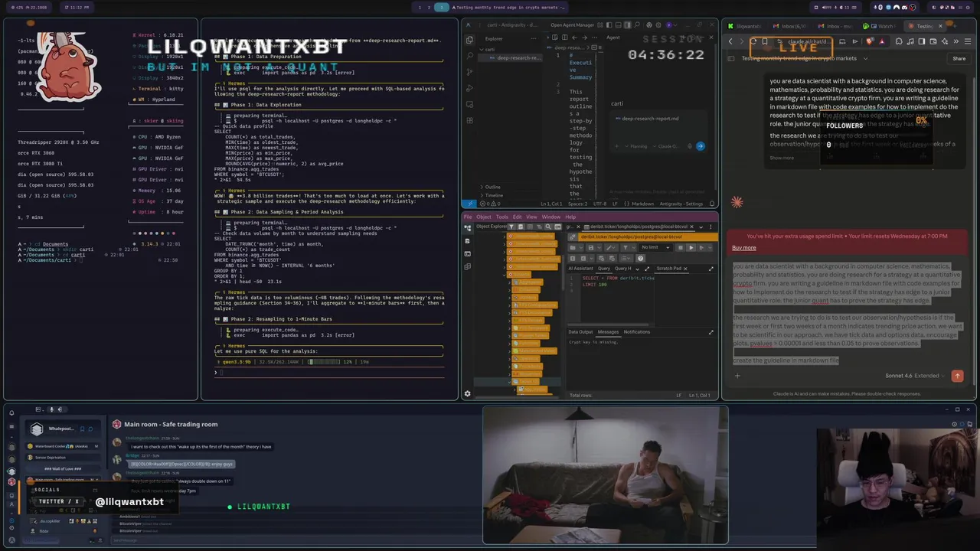Click the save file icon in pgAdmin toolbar
Image resolution: width=980 pixels, height=551 pixels.
591,248
